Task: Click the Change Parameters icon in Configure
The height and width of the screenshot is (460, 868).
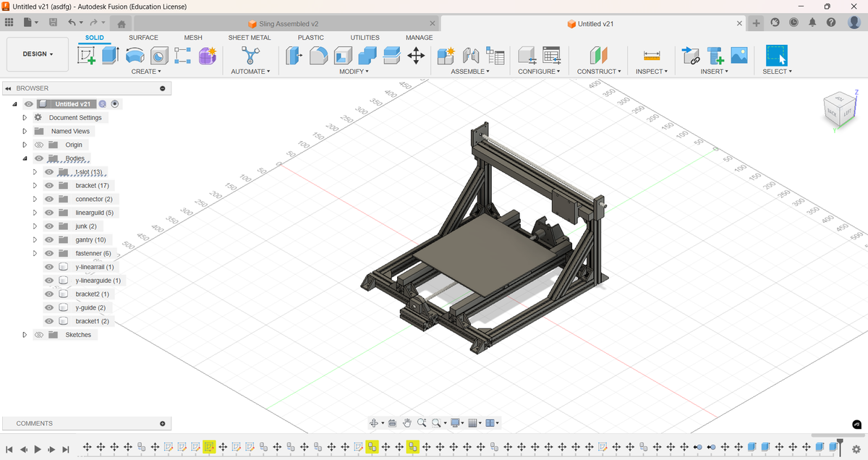Action: pyautogui.click(x=551, y=56)
